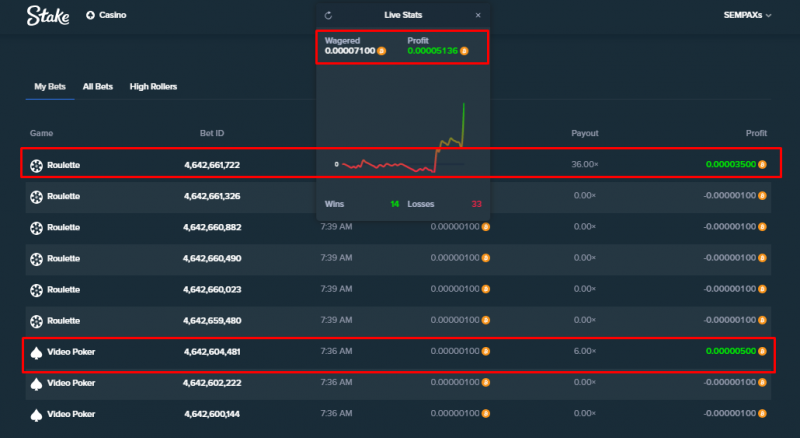The width and height of the screenshot is (800, 438).
Task: Open bet ID 4,642,661,722
Action: 212,165
